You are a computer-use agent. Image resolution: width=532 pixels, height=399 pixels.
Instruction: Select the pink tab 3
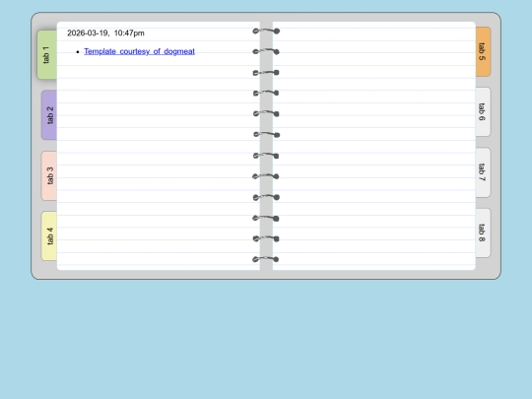[x=49, y=175]
